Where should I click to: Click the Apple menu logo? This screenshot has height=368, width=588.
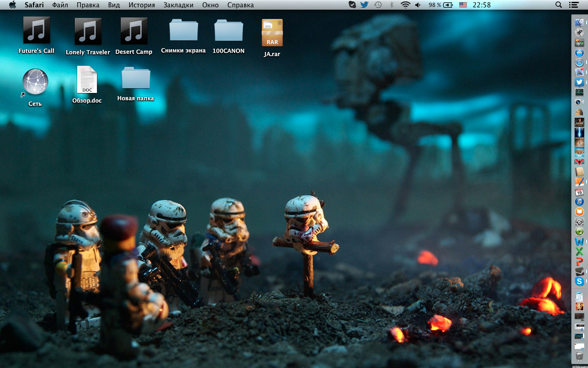tap(12, 5)
